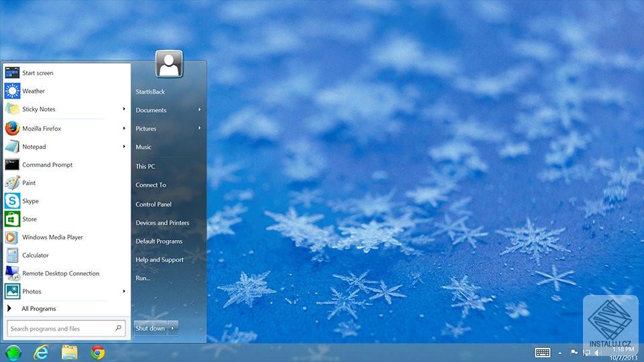Image resolution: width=644 pixels, height=362 pixels.
Task: Expand the Sticky Notes jump list arrow
Action: pos(123,109)
